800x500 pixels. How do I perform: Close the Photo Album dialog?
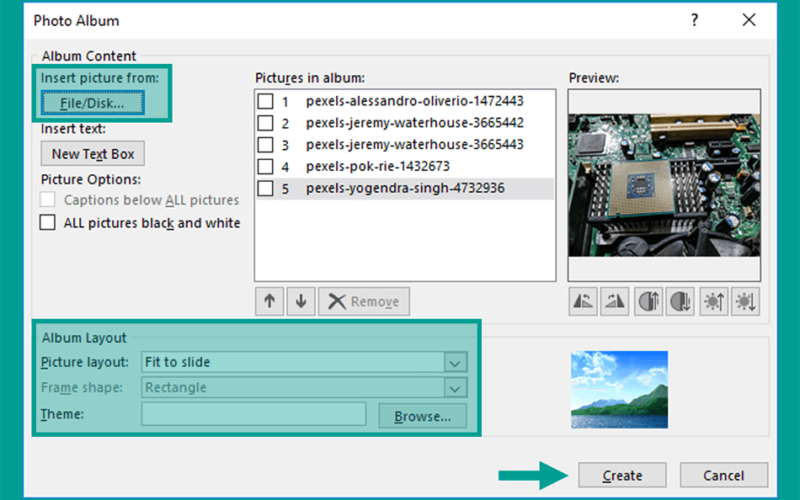tap(749, 20)
